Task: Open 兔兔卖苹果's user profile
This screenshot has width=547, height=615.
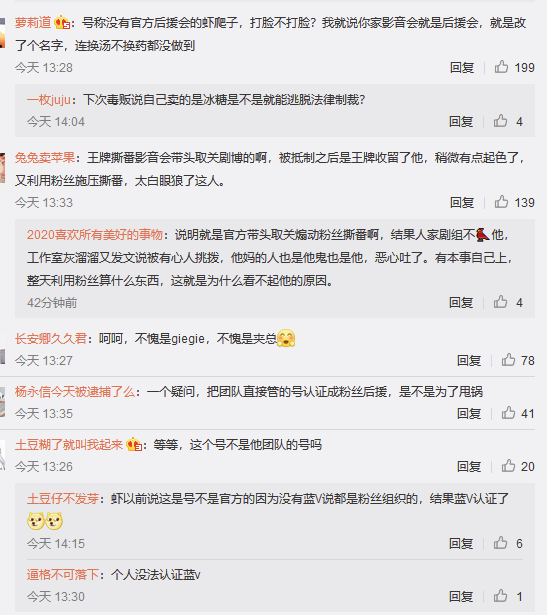Action: click(x=45, y=158)
